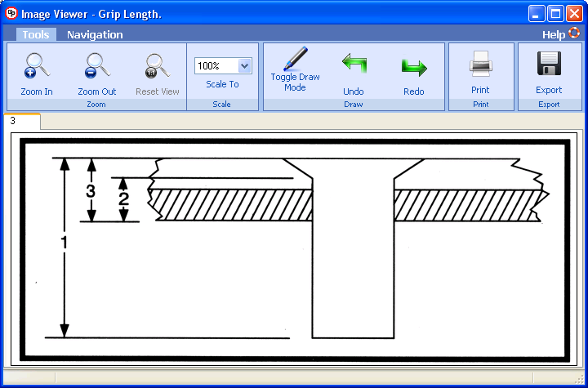This screenshot has width=588, height=388.
Task: Click dimension label 1 in the diagram
Action: tap(65, 243)
